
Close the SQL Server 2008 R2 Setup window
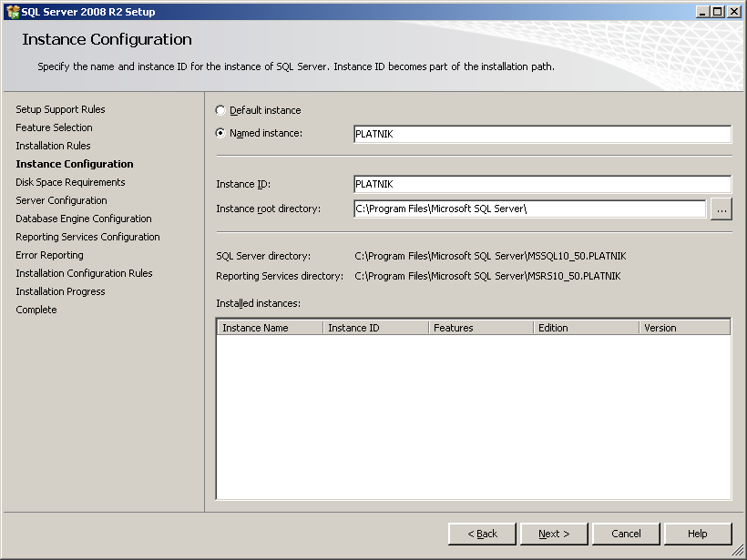(734, 12)
